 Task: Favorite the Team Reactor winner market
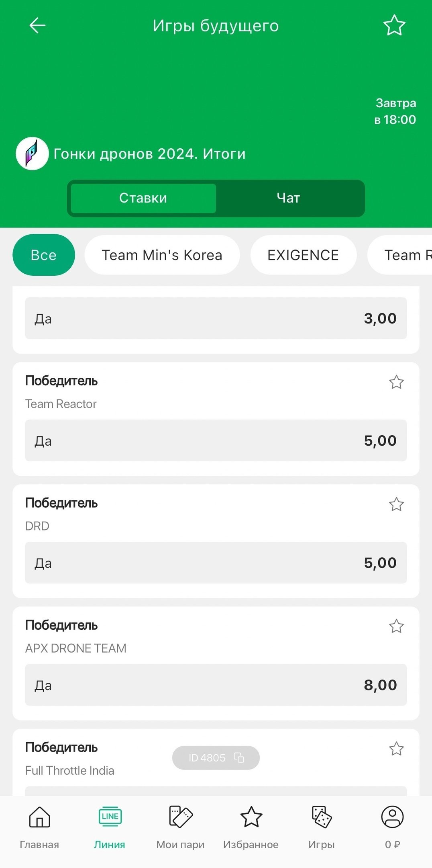pos(396,382)
